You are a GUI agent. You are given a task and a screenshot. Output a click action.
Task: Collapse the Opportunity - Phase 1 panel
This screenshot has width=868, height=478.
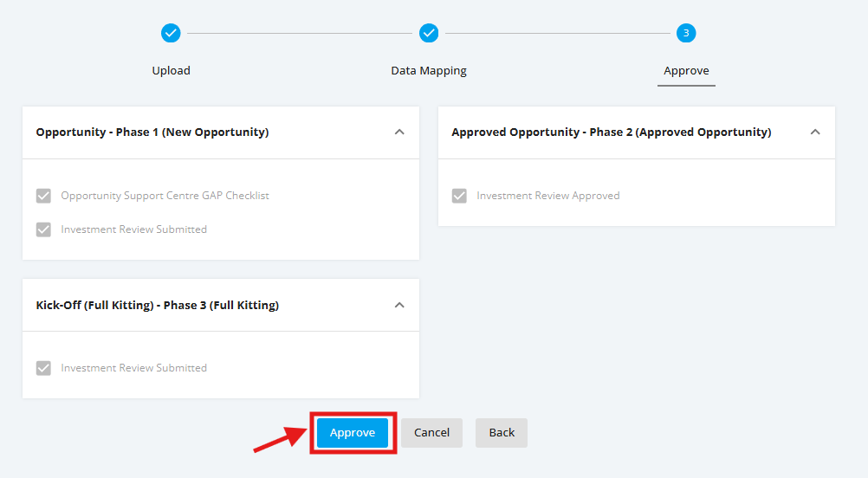point(399,132)
